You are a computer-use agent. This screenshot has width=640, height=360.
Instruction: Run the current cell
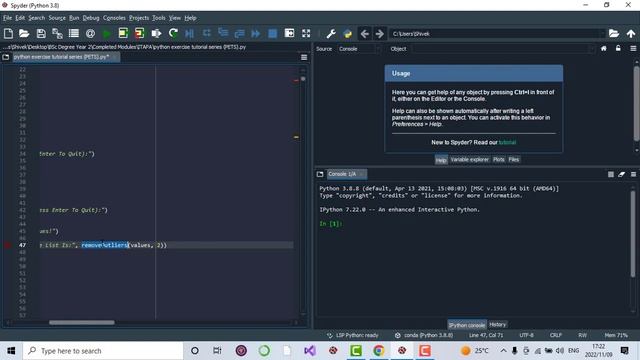[x=123, y=33]
